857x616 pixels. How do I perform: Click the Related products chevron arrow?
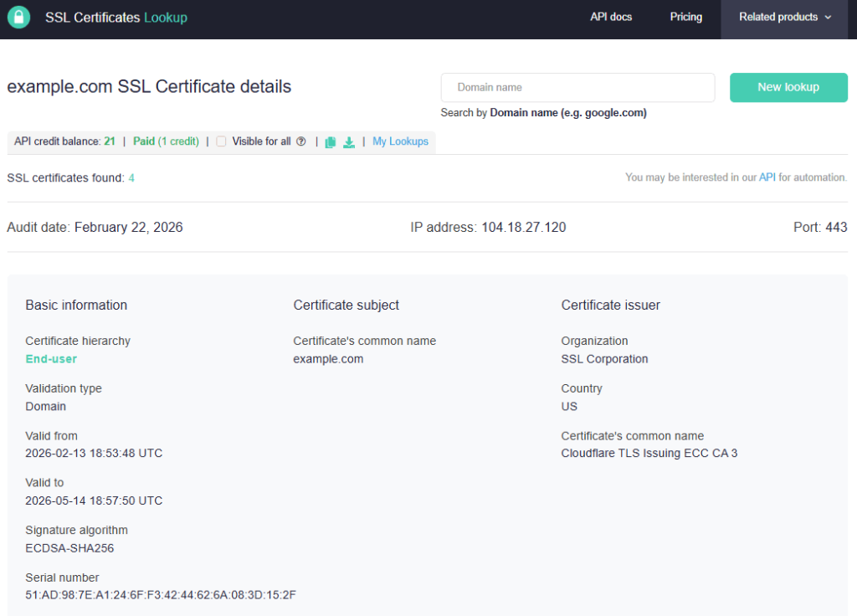(827, 18)
